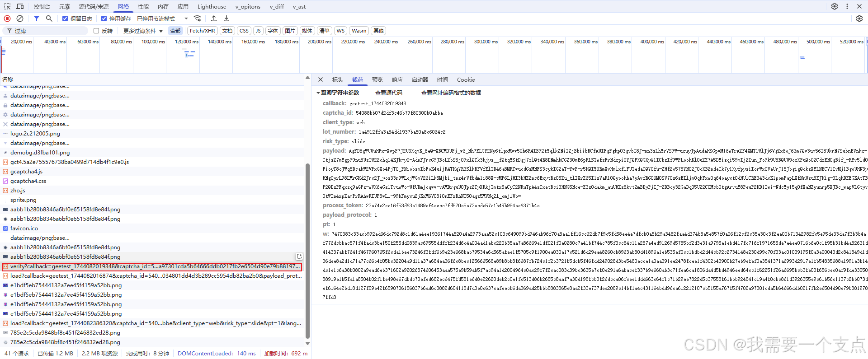The image size is (868, 359).
Task: Switch to Sources tab
Action: [x=94, y=6]
